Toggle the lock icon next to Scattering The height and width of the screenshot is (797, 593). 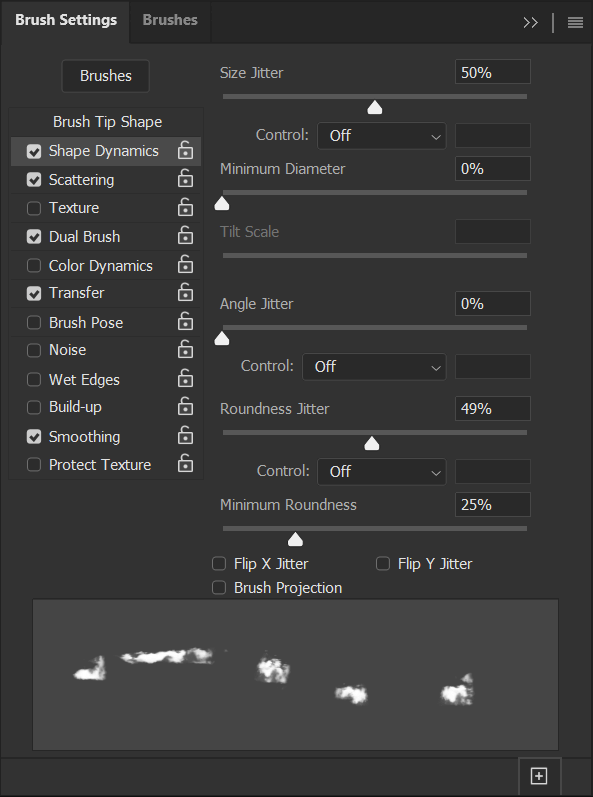click(x=185, y=179)
